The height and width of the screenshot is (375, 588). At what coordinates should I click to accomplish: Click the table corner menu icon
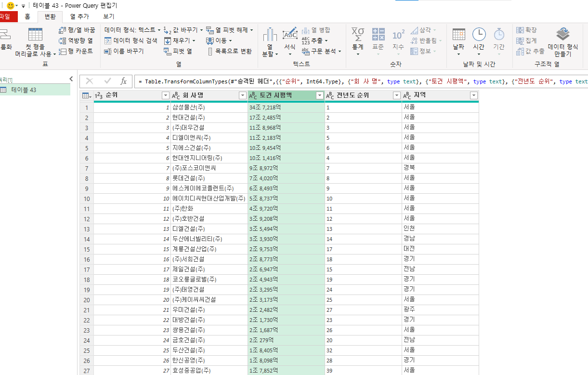click(x=86, y=95)
